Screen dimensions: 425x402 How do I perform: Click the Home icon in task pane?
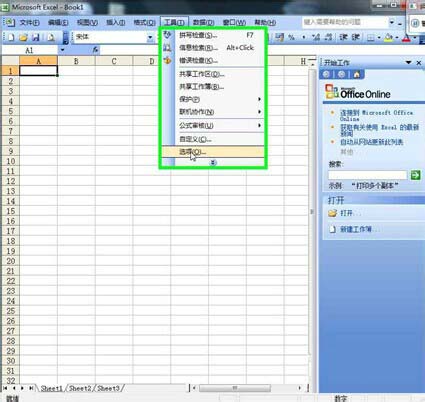[357, 74]
